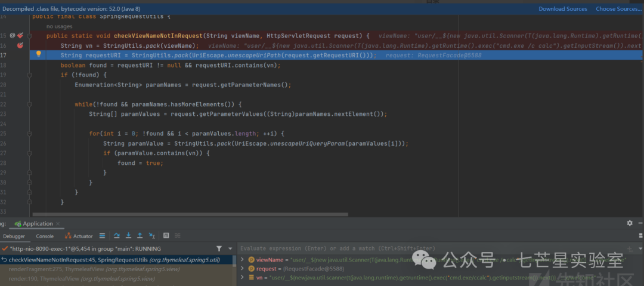Collapse the if (!found) block fold
644x286 pixels.
[x=30, y=75]
